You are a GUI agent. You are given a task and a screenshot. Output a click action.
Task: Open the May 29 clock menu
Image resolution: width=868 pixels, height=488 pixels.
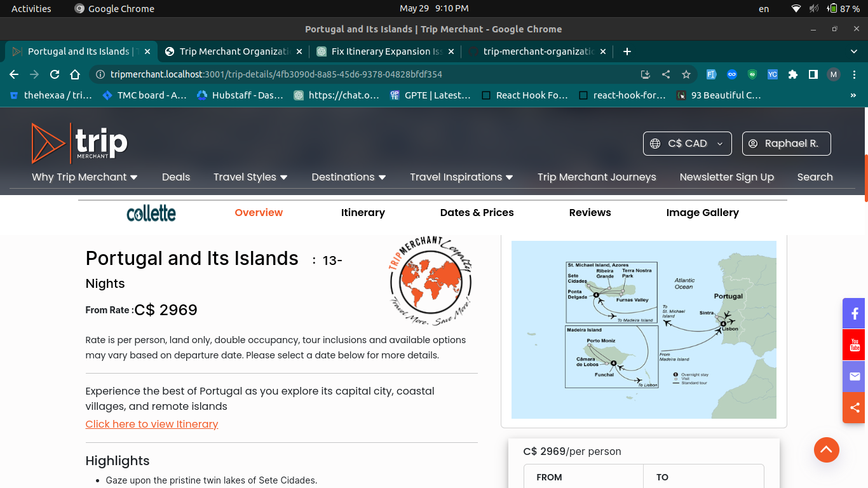pyautogui.click(x=434, y=9)
